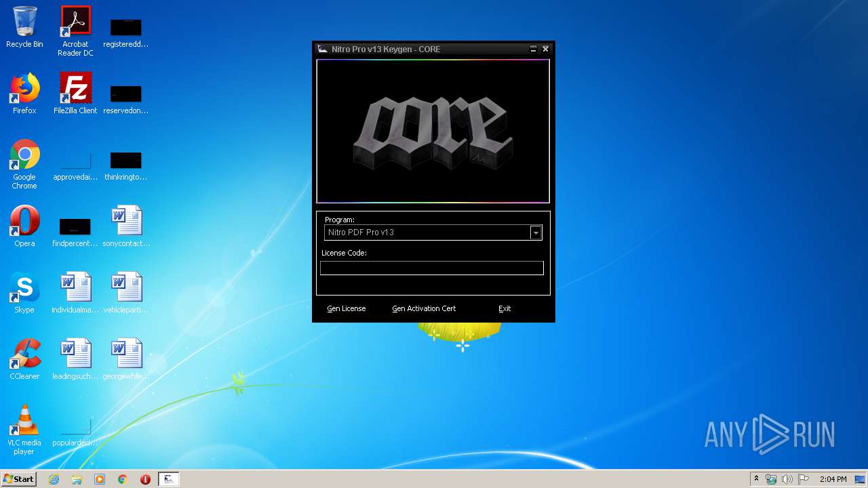868x488 pixels.
Task: Open the Recycle Bin desktop icon
Action: 24,28
